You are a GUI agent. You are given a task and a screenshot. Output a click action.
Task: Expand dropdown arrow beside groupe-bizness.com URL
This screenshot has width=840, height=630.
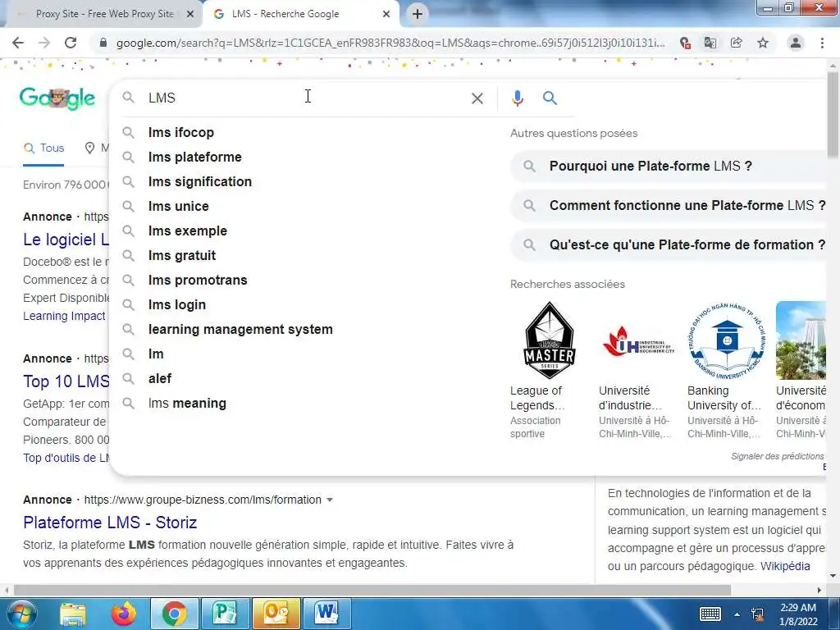pyautogui.click(x=330, y=500)
